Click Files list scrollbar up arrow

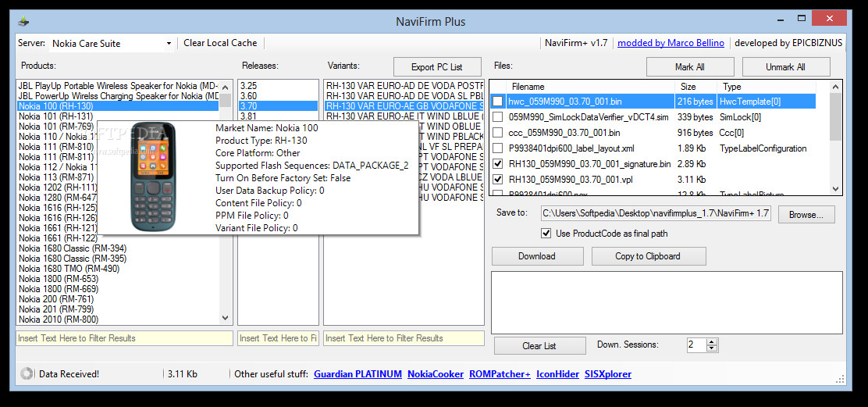tap(835, 87)
